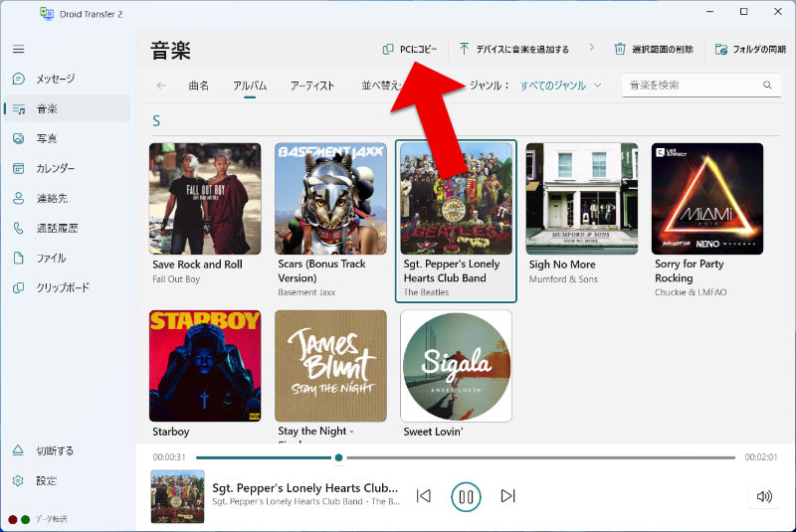Click the photo icon next to 写真
This screenshot has height=532, width=796.
[x=18, y=138]
